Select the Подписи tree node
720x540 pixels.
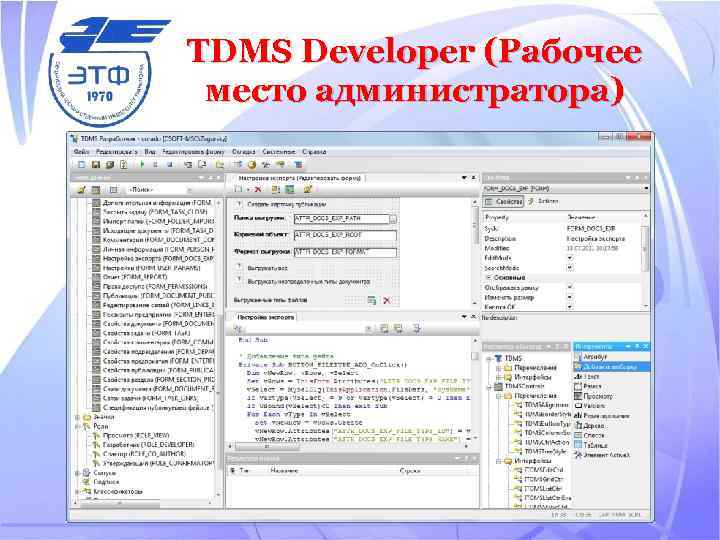106,482
